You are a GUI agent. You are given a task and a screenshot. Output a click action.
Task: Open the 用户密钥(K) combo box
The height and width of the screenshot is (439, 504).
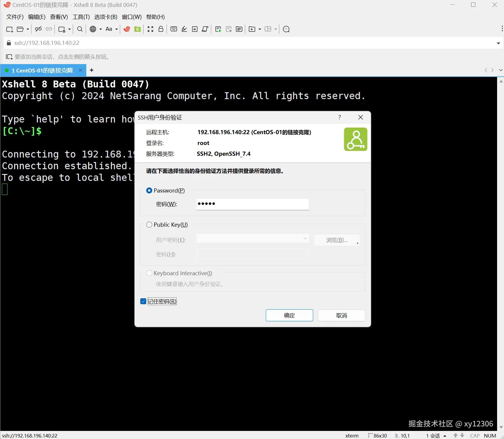[x=253, y=239]
